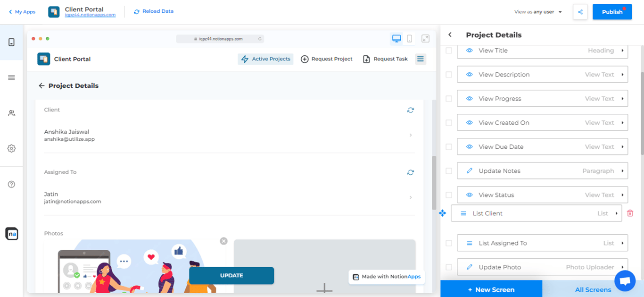Go back to My Apps
The height and width of the screenshot is (297, 644).
click(x=22, y=12)
